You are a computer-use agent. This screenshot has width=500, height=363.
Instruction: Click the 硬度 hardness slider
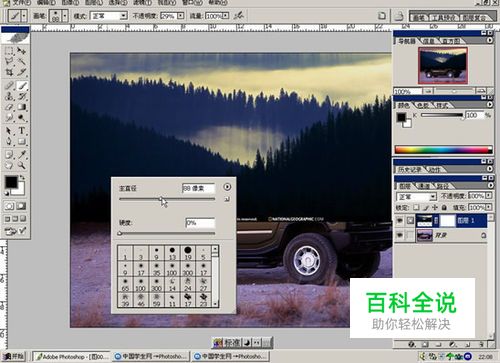(167, 233)
